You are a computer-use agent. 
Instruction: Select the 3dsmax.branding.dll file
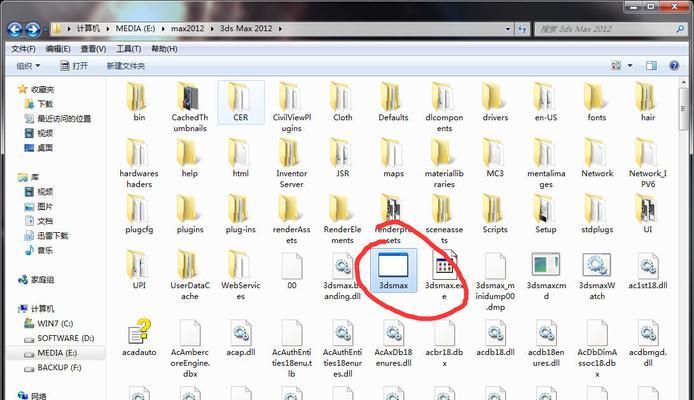click(x=343, y=275)
